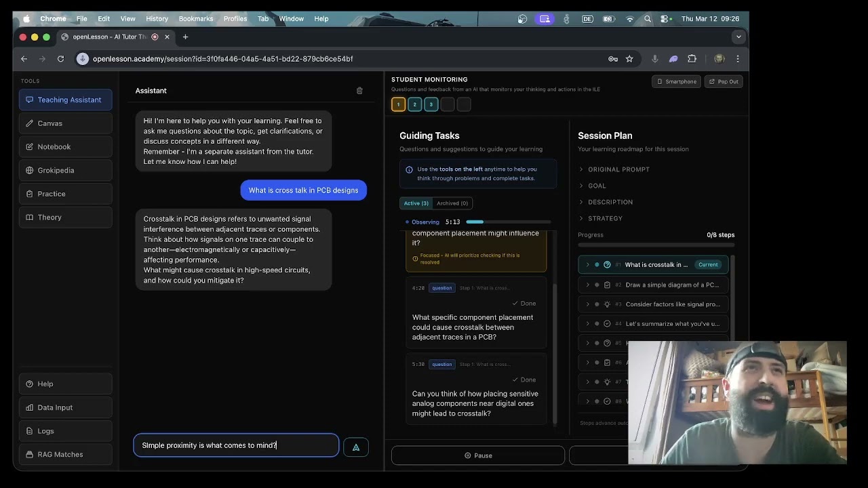Screen dimensions: 868x488
Task: Select monitoring slot 1
Action: click(x=398, y=104)
